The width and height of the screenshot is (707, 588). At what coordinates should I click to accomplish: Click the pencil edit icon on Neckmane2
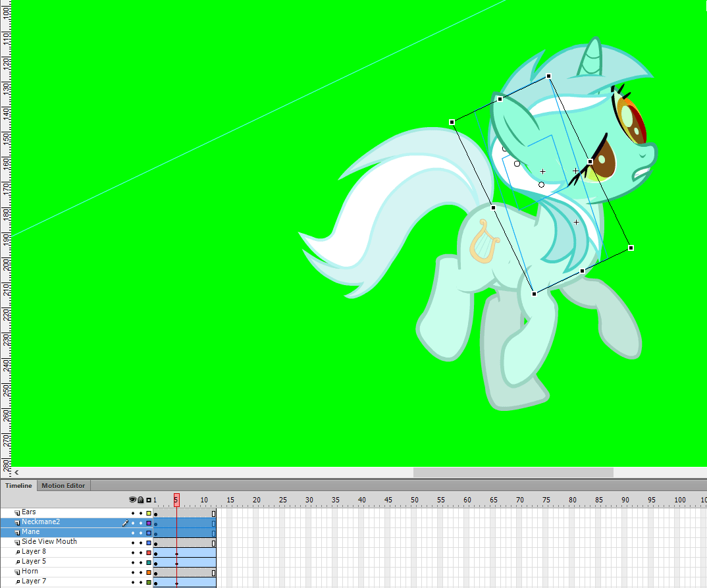[x=125, y=523]
